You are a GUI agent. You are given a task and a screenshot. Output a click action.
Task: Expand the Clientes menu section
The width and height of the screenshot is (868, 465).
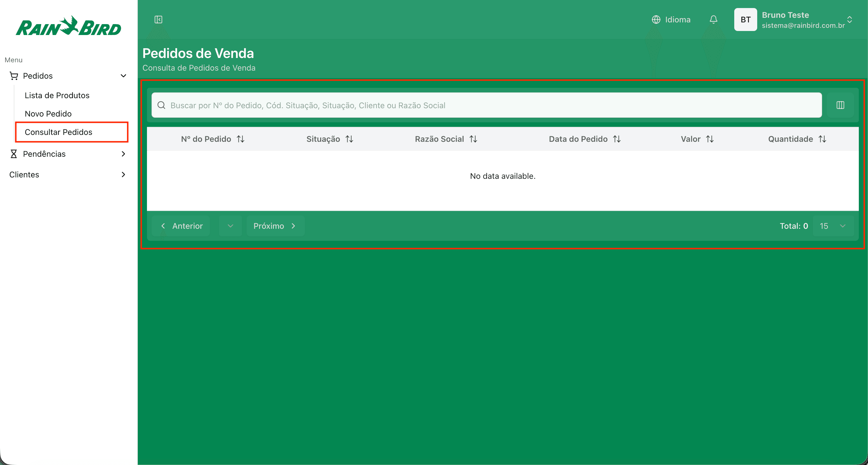point(123,175)
